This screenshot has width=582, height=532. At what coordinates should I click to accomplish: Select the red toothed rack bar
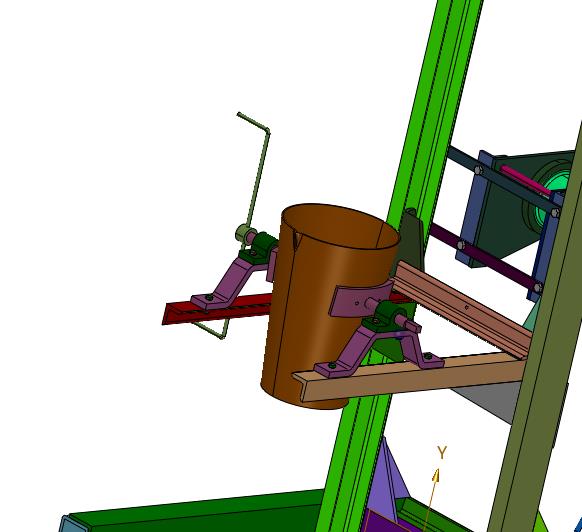tap(219, 309)
